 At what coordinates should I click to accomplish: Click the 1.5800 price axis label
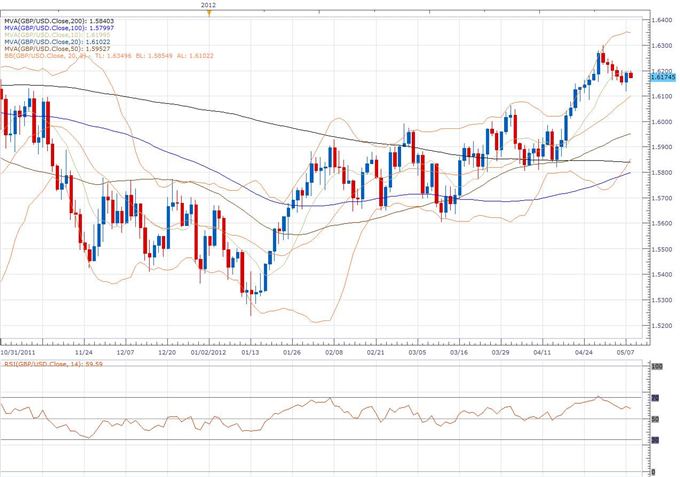pyautogui.click(x=662, y=173)
